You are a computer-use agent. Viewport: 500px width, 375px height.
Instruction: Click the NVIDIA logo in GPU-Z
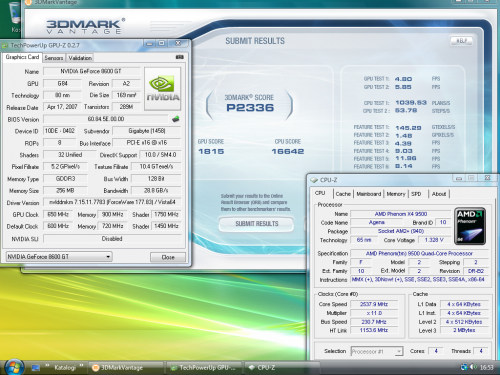pyautogui.click(x=162, y=89)
